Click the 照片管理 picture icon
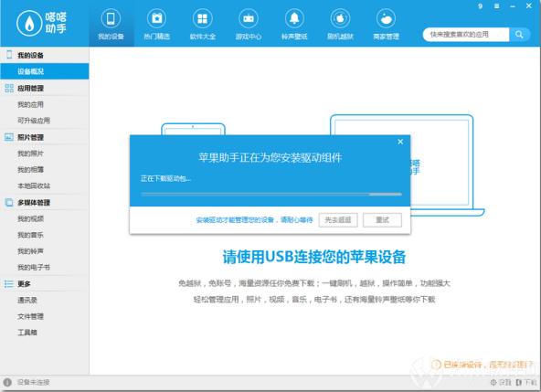The width and height of the screenshot is (541, 392). [x=9, y=137]
